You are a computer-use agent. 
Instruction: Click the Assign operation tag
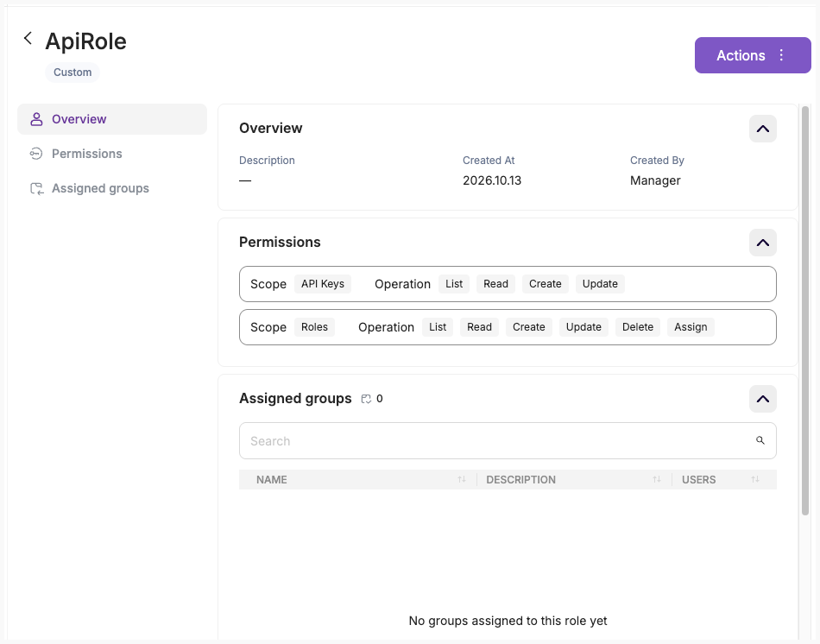tap(691, 327)
